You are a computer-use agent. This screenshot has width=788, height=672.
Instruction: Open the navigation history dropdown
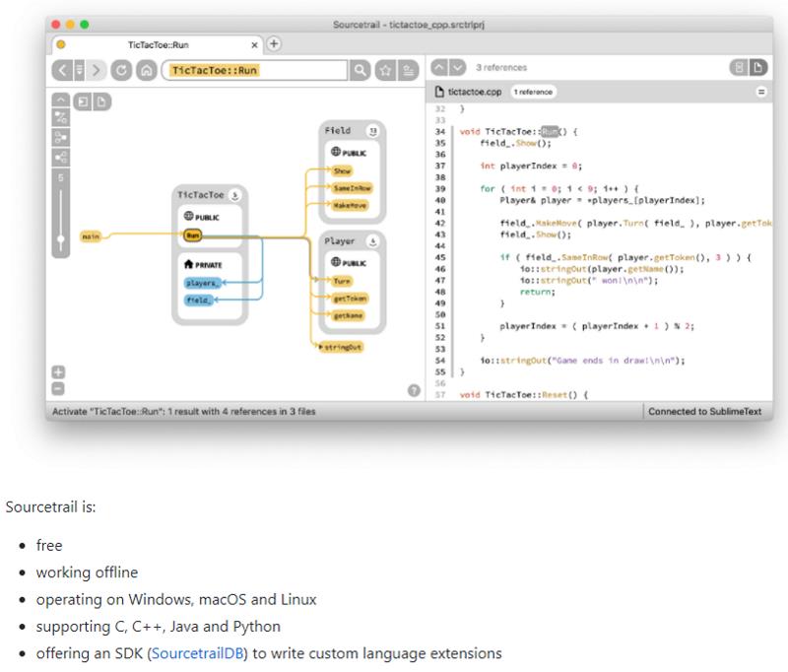(x=80, y=70)
